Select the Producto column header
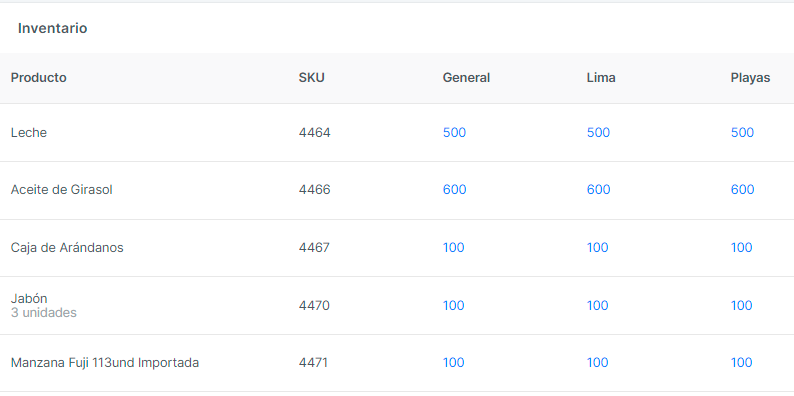 tap(38, 78)
